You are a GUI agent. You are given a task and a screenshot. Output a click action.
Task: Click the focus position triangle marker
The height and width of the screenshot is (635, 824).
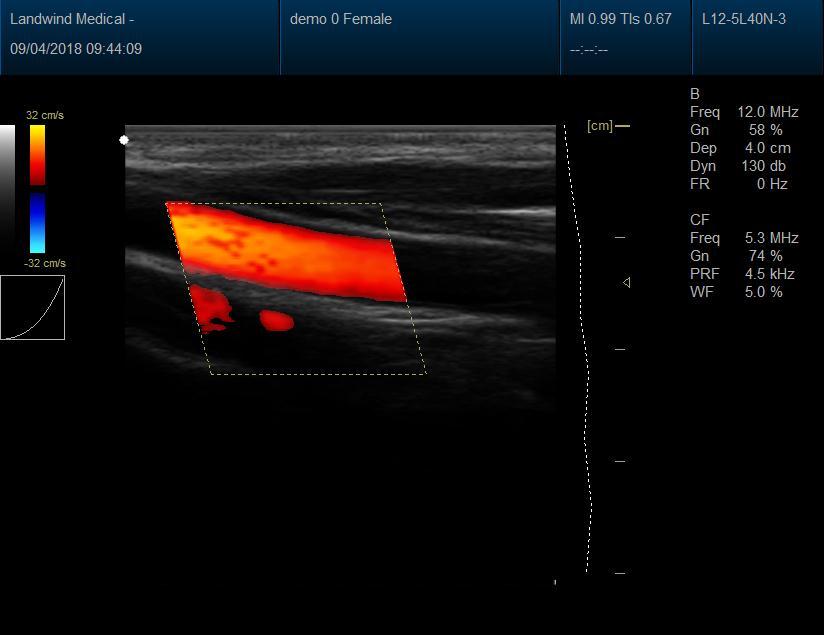point(626,283)
